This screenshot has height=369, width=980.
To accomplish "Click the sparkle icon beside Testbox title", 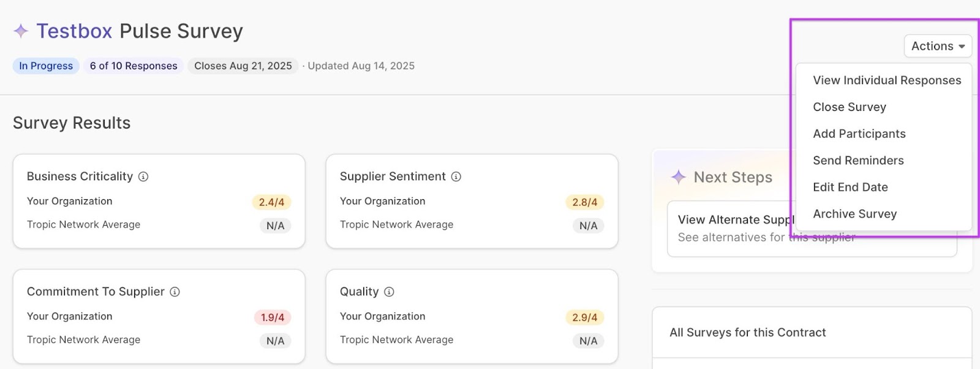I will [x=21, y=31].
